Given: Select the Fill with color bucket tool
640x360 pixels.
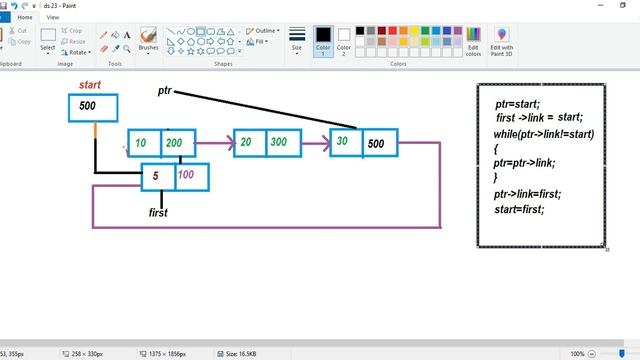Looking at the screenshot, I should [x=116, y=35].
